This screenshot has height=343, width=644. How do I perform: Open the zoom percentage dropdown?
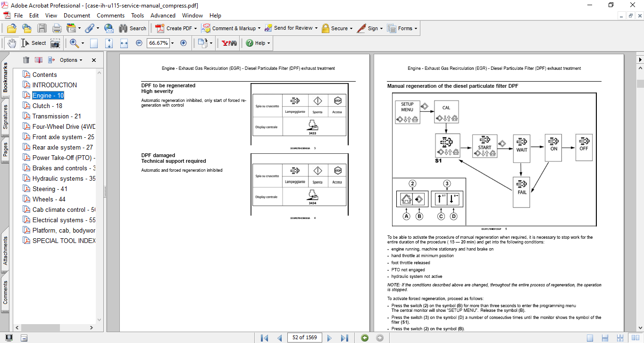coord(172,43)
